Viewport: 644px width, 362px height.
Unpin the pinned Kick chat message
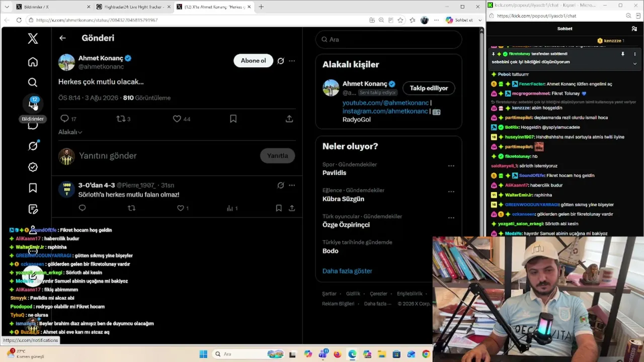[623, 54]
